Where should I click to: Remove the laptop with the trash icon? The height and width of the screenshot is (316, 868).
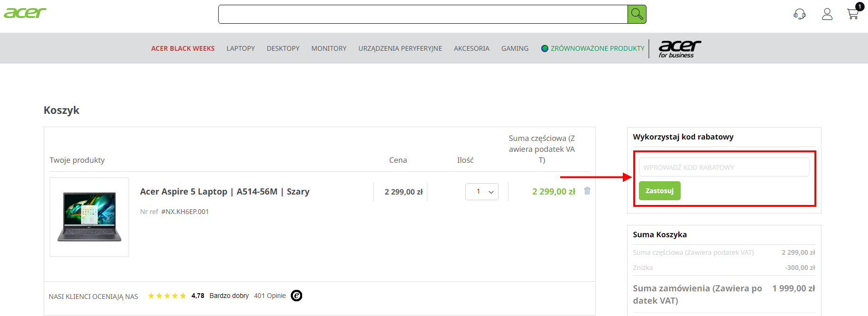[587, 191]
